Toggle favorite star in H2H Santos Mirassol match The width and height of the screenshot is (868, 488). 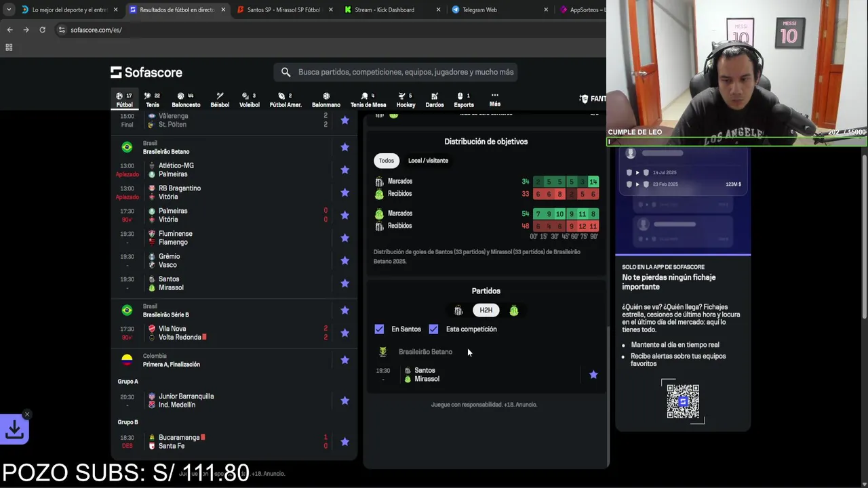point(593,374)
